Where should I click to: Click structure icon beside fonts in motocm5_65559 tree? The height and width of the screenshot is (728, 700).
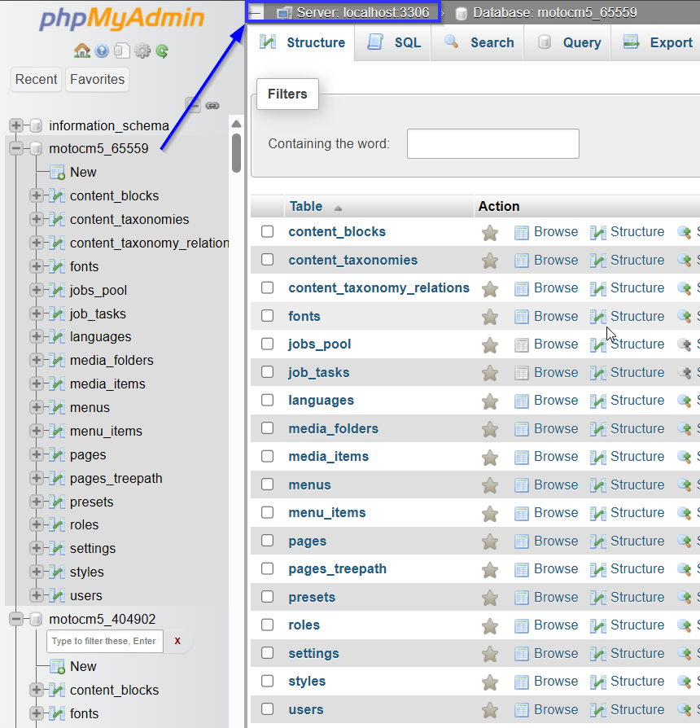point(57,266)
